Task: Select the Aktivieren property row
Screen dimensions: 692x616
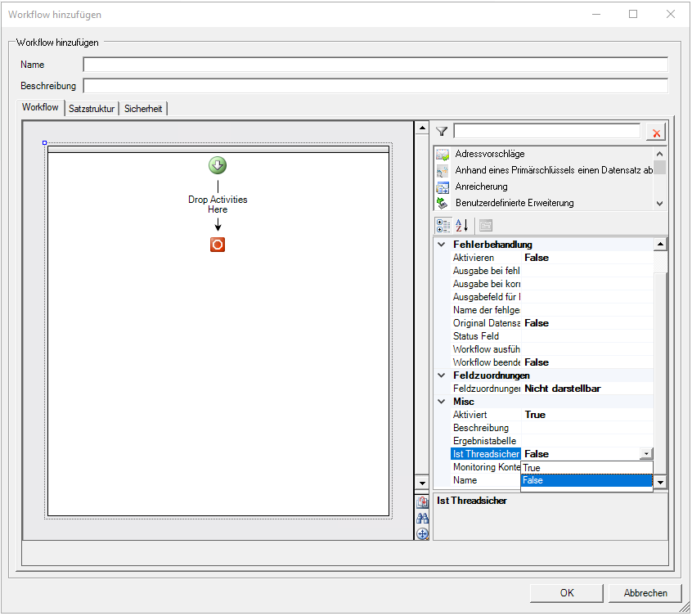Action: [x=552, y=258]
